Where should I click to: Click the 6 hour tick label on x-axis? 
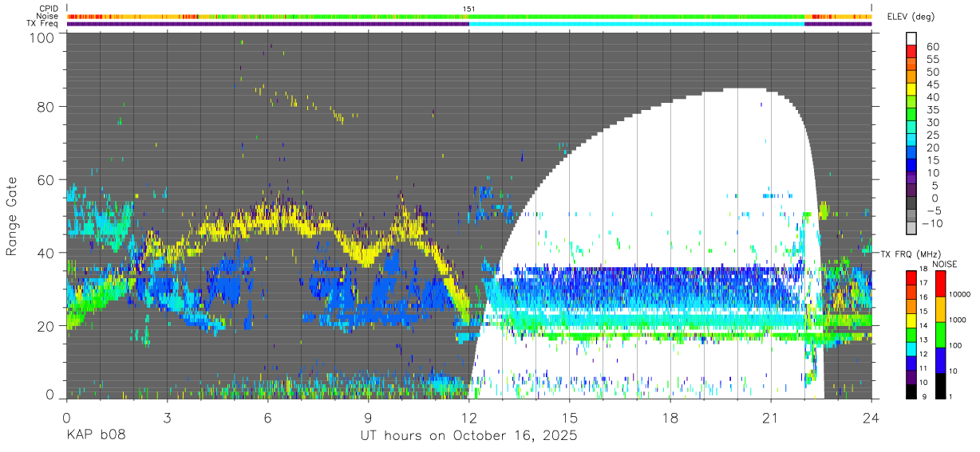[267, 418]
